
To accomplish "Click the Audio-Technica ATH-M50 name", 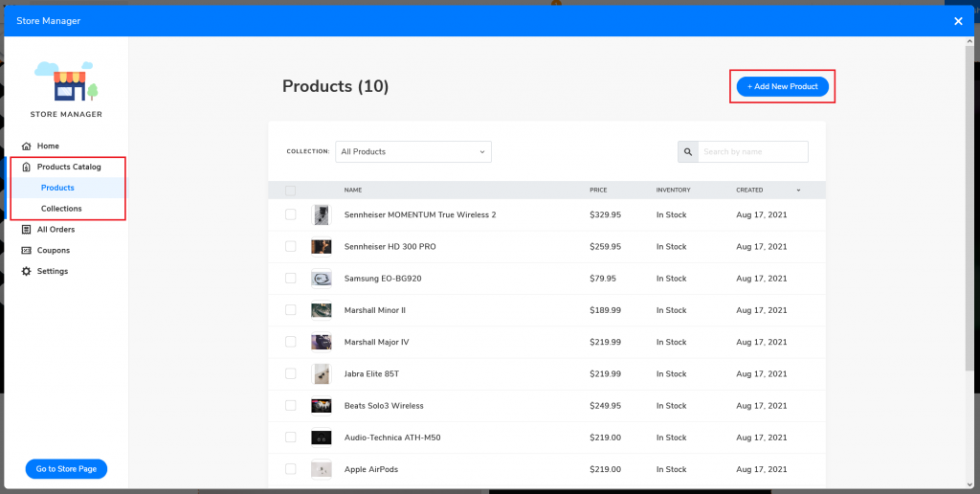I will coord(392,438).
